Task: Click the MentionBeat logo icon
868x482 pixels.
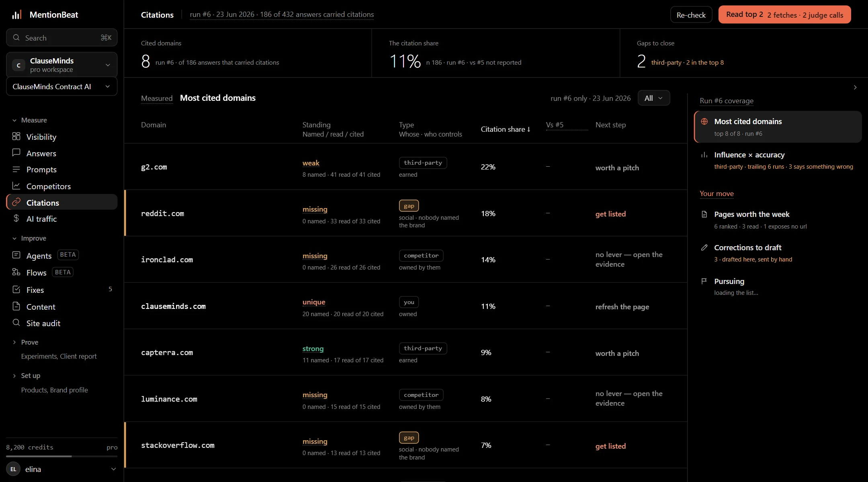Action: [16, 15]
